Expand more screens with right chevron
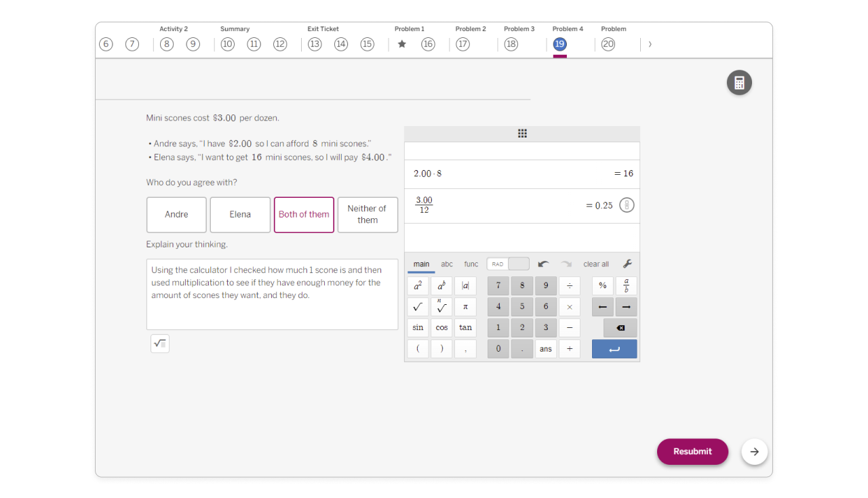868x498 pixels. coord(650,44)
